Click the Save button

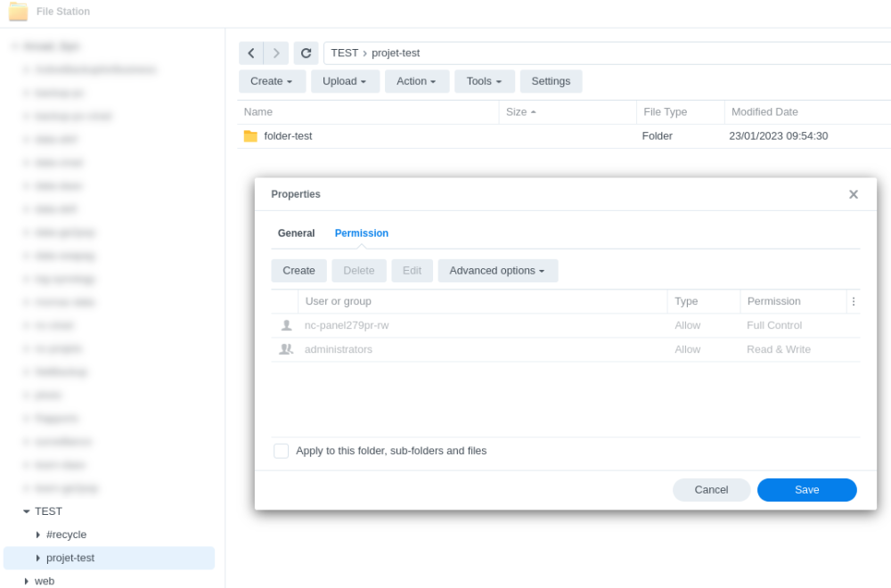pos(806,490)
